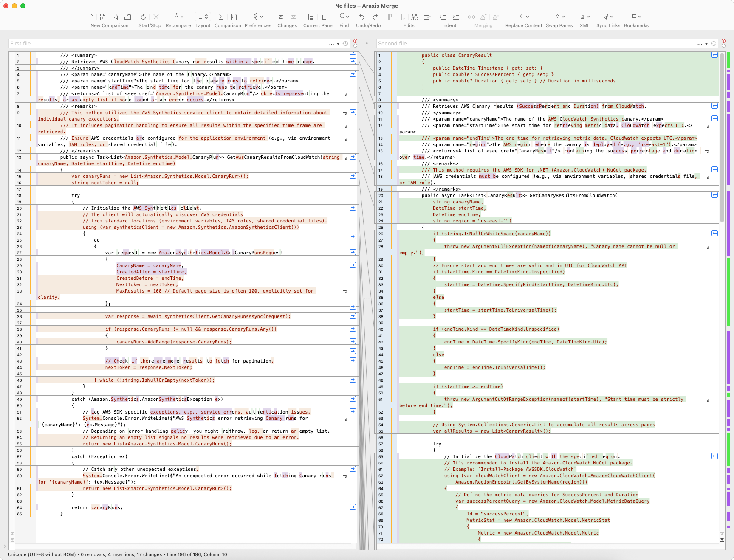Click merge arrow beside 'return canaryRuns;' line
Viewport: 734px width, 560px height.
tap(353, 507)
